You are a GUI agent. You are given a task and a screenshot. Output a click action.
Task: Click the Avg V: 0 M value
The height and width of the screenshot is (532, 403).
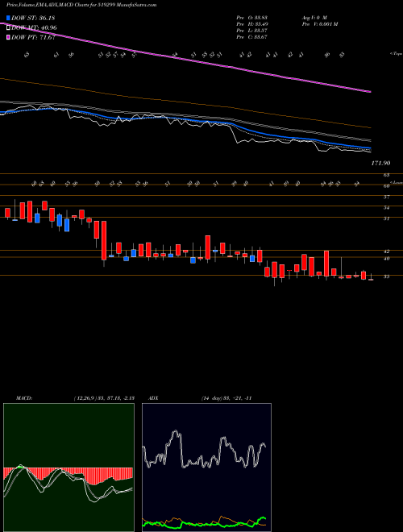(314, 17)
